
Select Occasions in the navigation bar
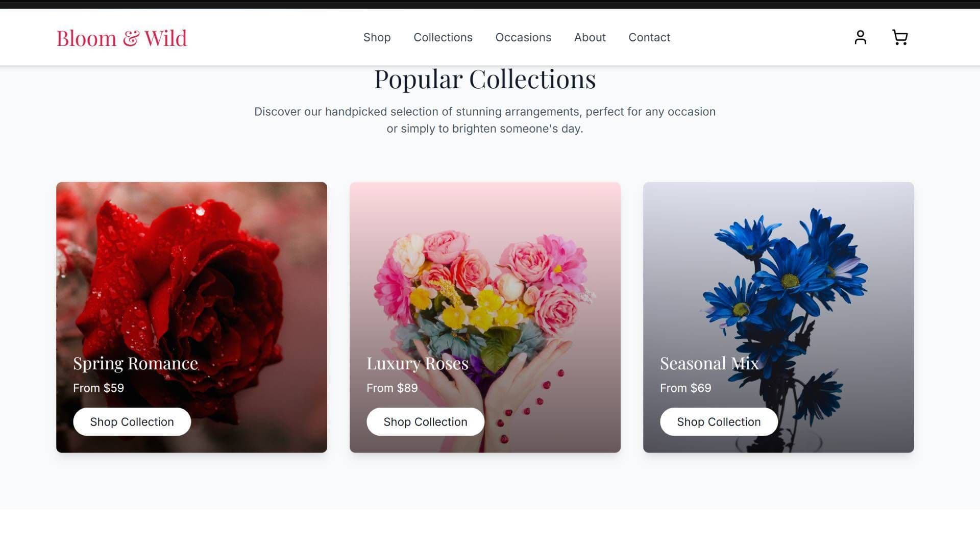(x=523, y=37)
